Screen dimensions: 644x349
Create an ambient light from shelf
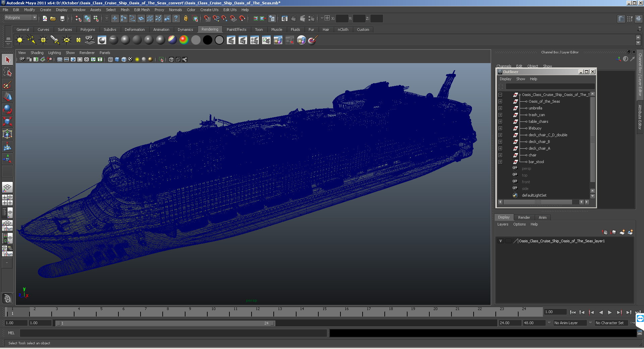tap(20, 40)
